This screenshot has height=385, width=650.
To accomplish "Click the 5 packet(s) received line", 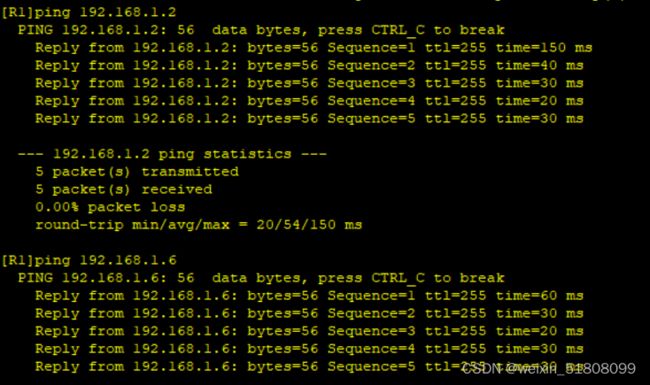I will tap(124, 189).
